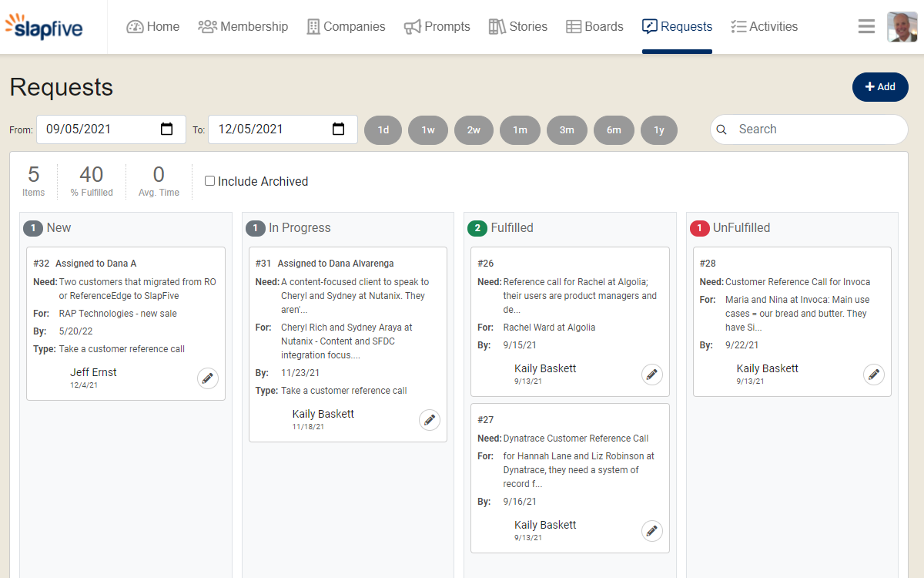Add a new request
924x578 pixels.
pyautogui.click(x=880, y=86)
